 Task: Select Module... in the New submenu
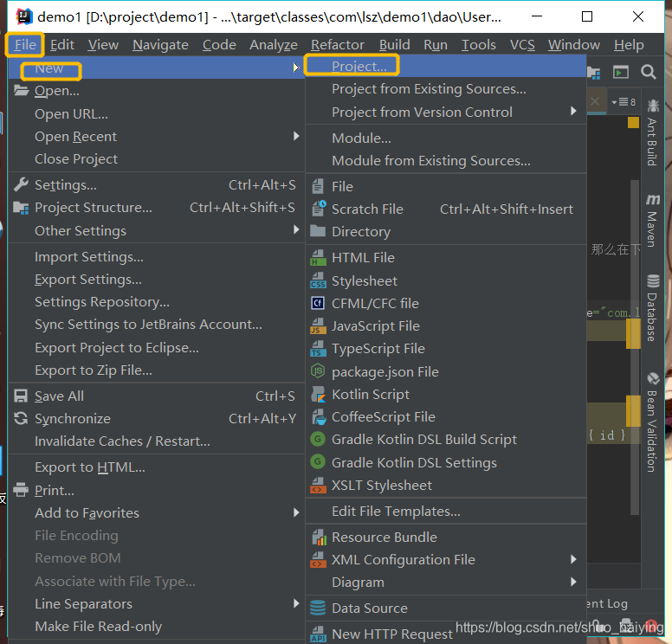446,138
